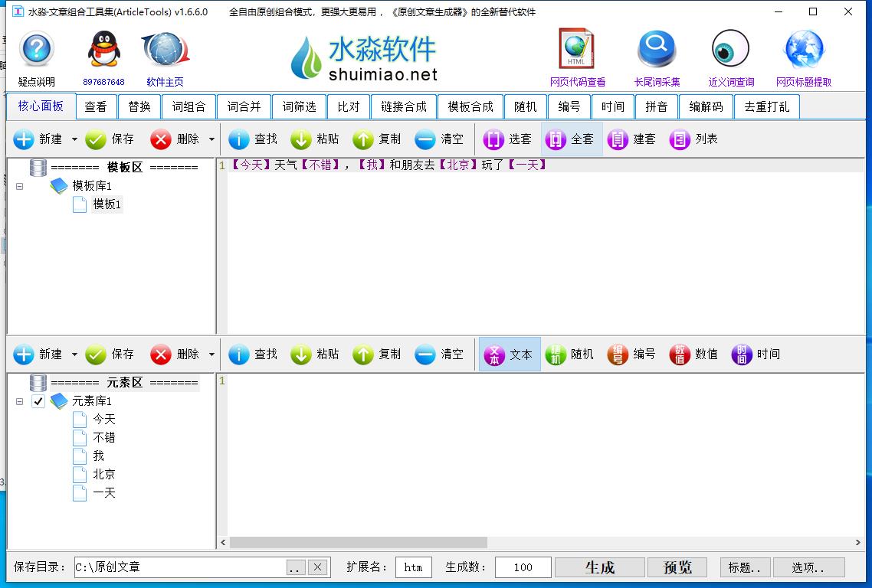This screenshot has width=872, height=588.
Task: Open the 拼音 tab
Action: click(x=657, y=106)
